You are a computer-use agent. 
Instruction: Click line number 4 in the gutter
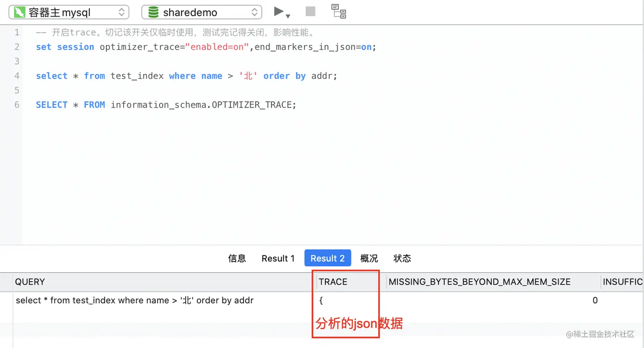coord(17,76)
